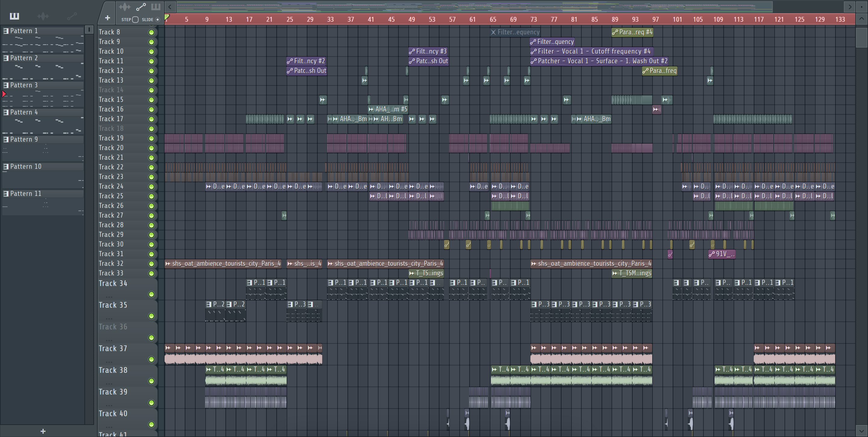Click the down arrow of the vertical scrollbar
This screenshot has height=437, width=868.
[862, 430]
